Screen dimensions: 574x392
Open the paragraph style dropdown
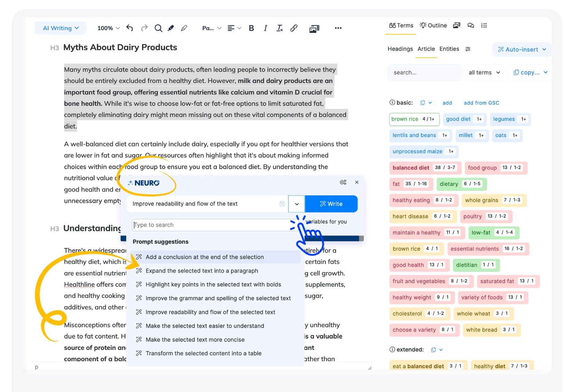(212, 28)
